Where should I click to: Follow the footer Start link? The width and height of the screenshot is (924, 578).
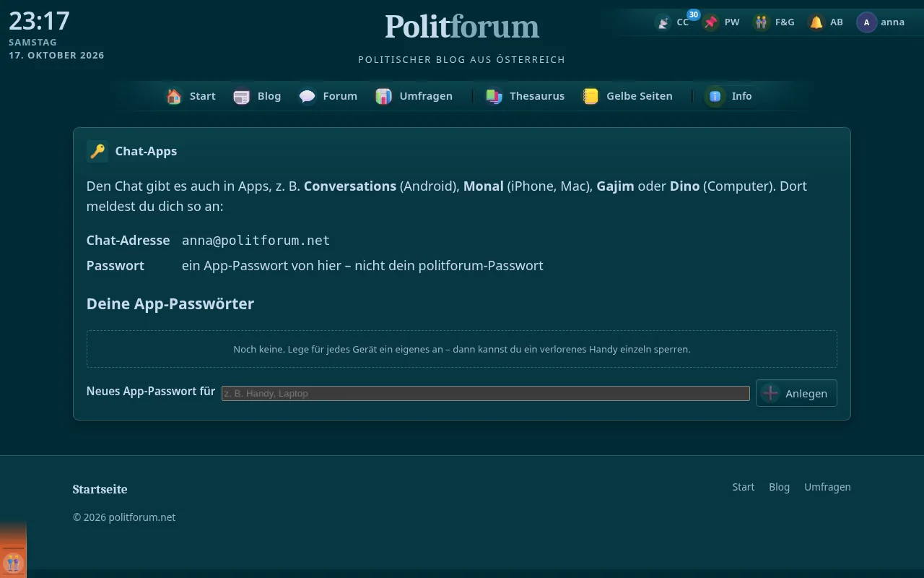pyautogui.click(x=744, y=487)
